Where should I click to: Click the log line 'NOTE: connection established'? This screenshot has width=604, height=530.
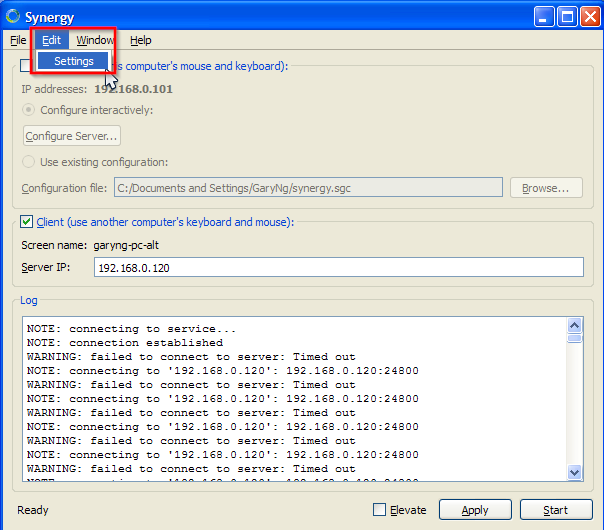pos(125,343)
